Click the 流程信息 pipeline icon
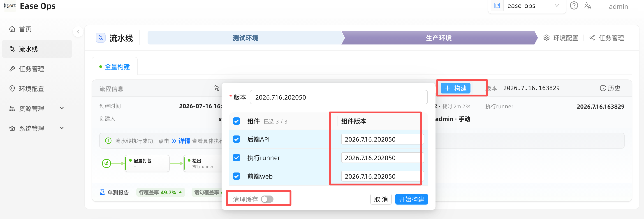This screenshot has width=644, height=219. pyautogui.click(x=217, y=88)
